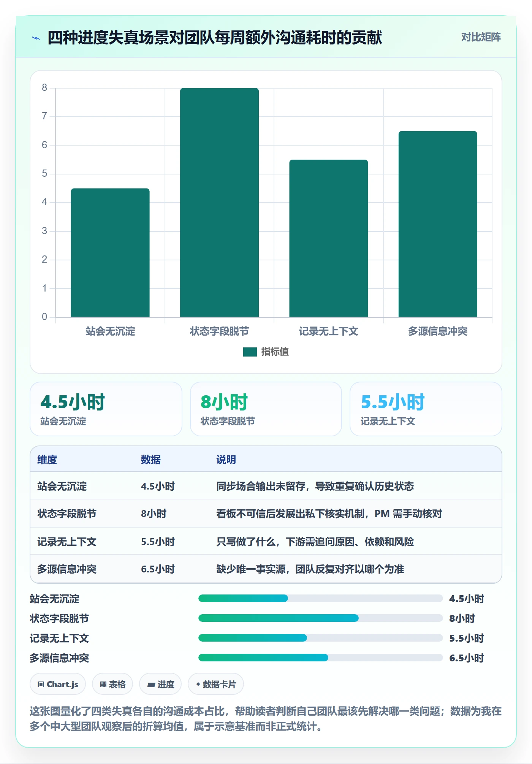Click the footnote starting with 这张图量化了四类失真
Image resolution: width=532 pixels, height=764 pixels.
point(266,719)
